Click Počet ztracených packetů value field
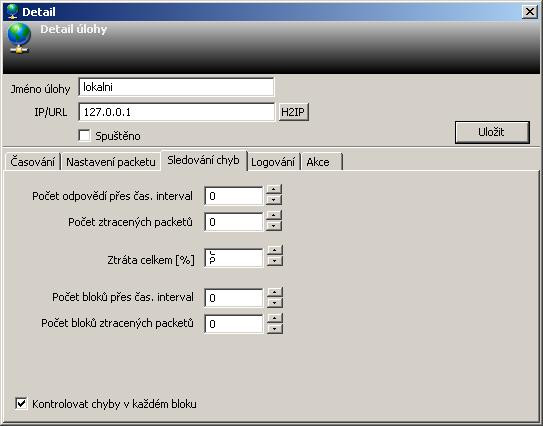 point(234,222)
